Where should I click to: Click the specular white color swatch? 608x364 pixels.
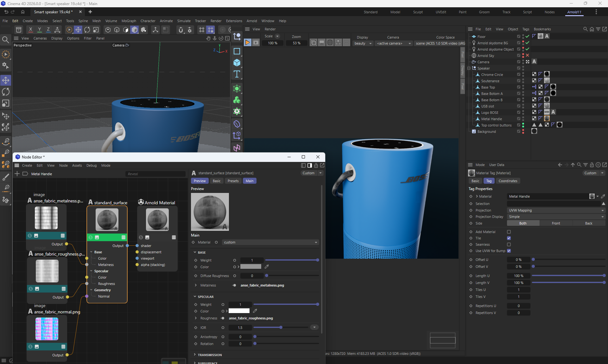pos(239,311)
